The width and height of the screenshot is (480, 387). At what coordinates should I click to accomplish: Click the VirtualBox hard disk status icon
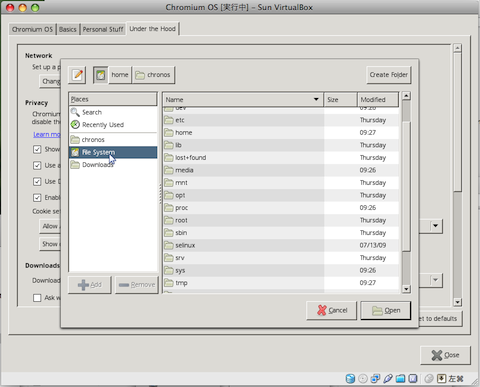point(350,379)
